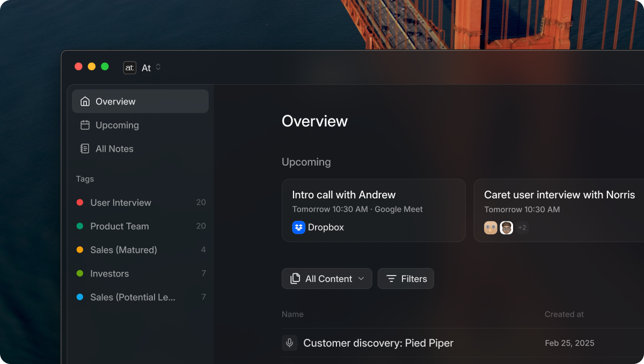Click the Upcoming calendar icon
The image size is (644, 364).
(x=84, y=125)
